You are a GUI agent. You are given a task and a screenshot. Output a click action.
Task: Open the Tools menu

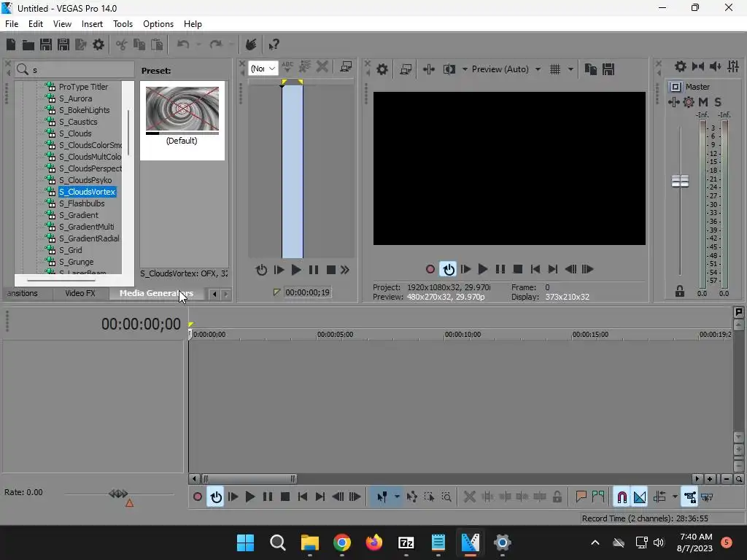point(123,24)
